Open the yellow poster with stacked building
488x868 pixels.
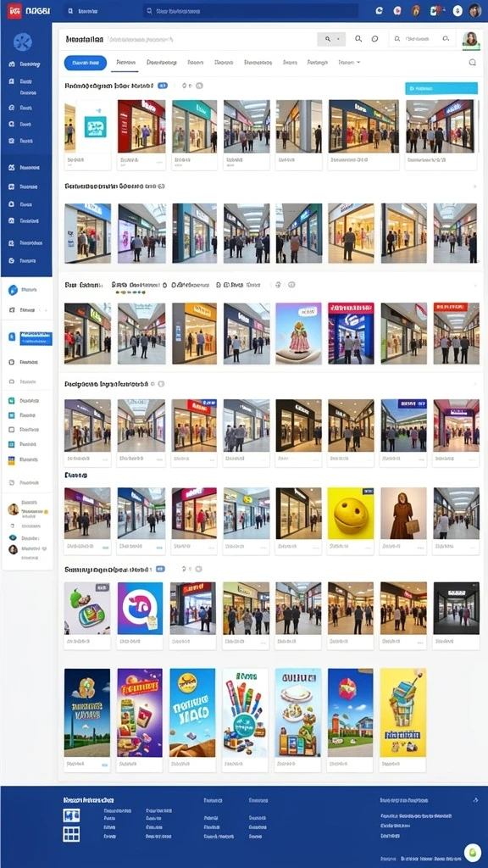click(x=402, y=712)
